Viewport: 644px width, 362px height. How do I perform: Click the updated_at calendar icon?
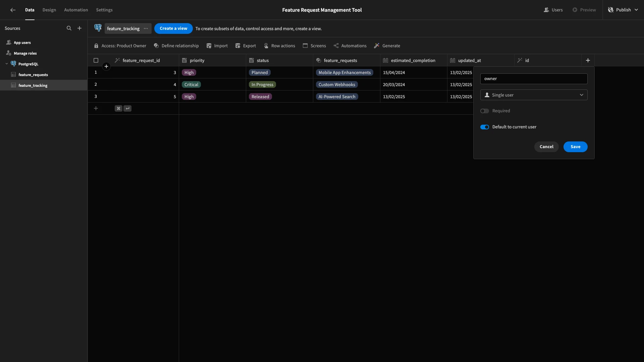[x=453, y=60]
